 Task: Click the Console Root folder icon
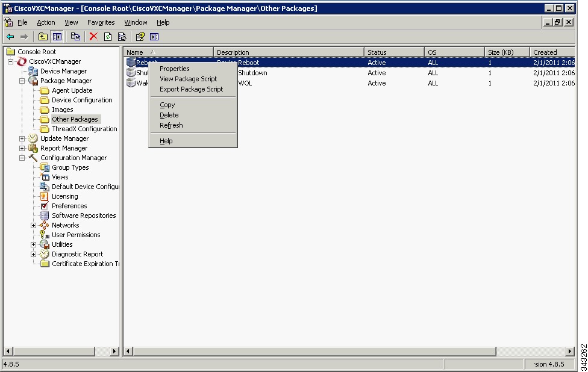[x=10, y=52]
